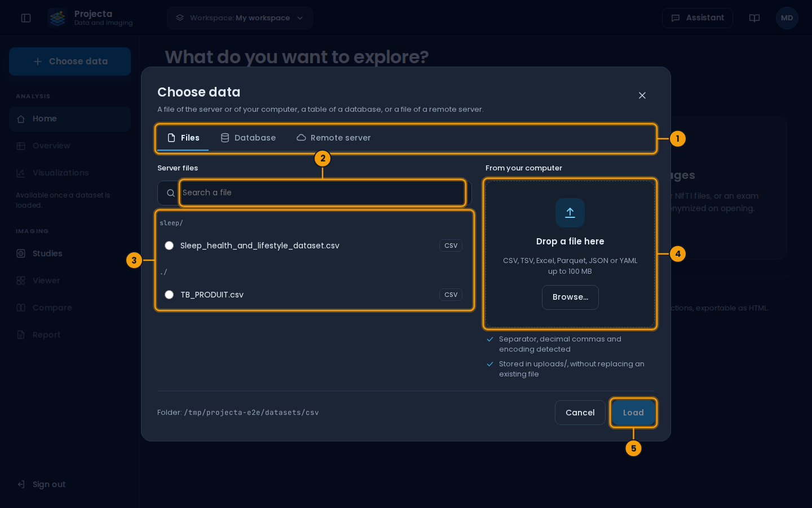Click the Viewer grid icon
Screen dimensions: 812x508
(21, 281)
